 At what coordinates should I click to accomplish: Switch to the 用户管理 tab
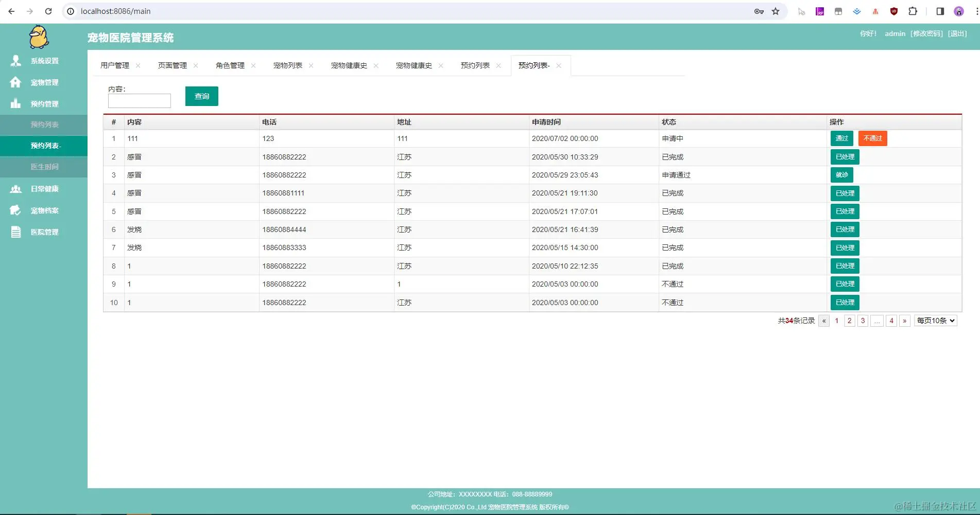click(x=115, y=65)
